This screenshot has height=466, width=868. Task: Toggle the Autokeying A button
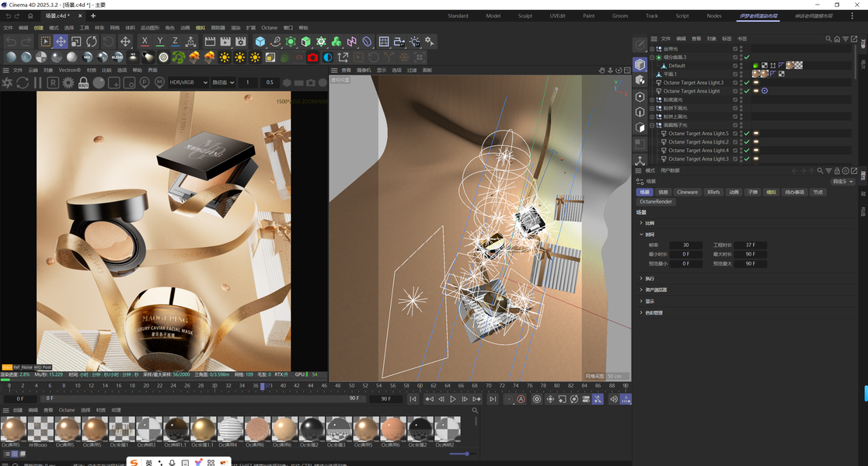pyautogui.click(x=521, y=399)
